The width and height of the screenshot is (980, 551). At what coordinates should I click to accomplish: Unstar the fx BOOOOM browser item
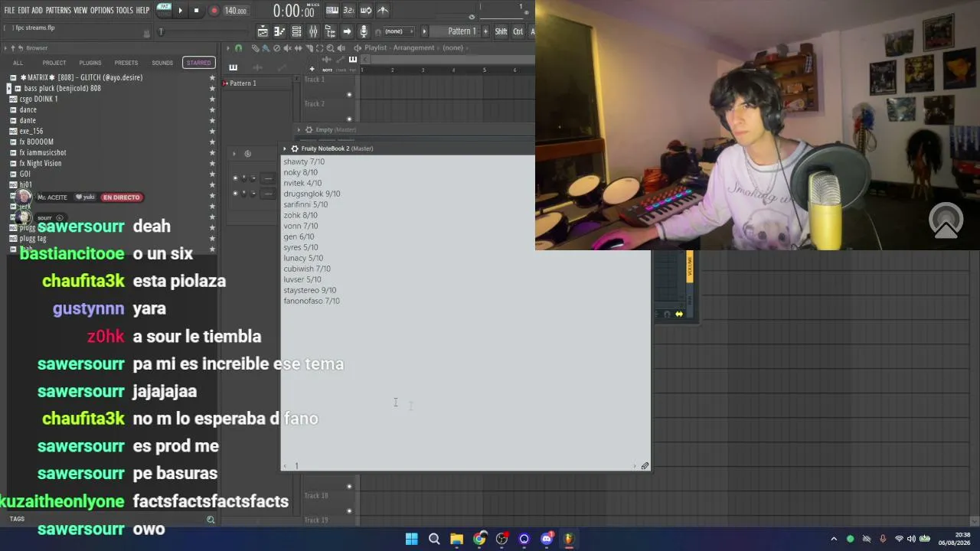pyautogui.click(x=212, y=142)
